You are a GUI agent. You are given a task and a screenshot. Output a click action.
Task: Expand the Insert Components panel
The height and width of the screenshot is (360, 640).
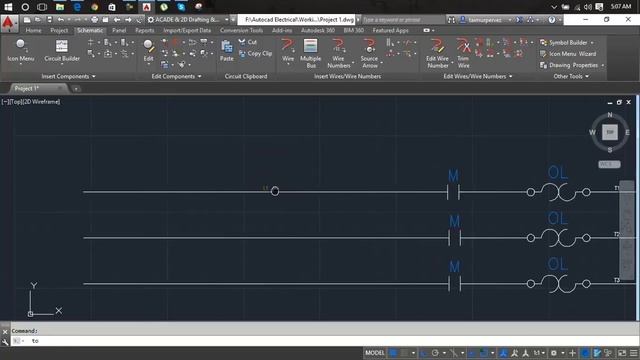68,76
